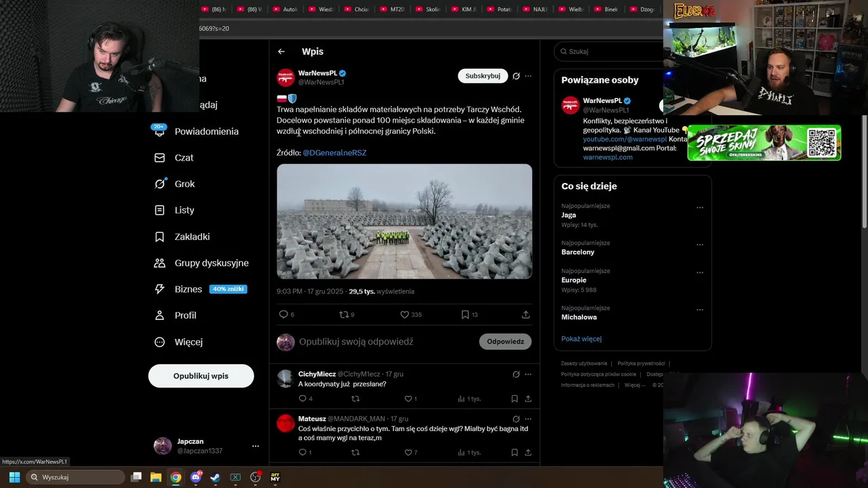
Task: Open Biznes in the sidebar
Action: pos(200,289)
